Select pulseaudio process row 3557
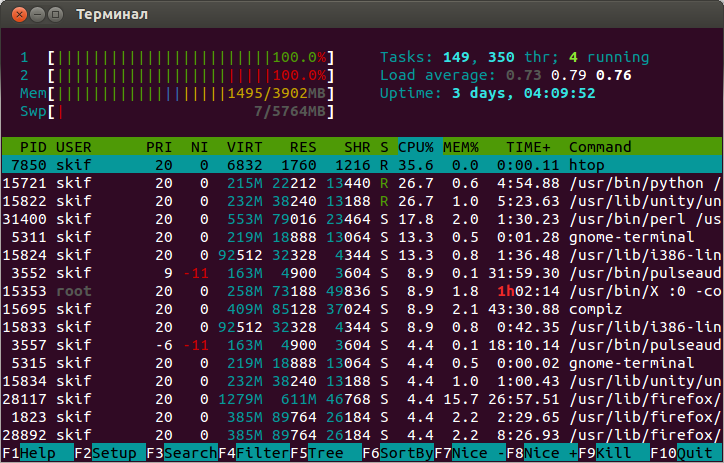The height and width of the screenshot is (463, 724). pos(362,345)
